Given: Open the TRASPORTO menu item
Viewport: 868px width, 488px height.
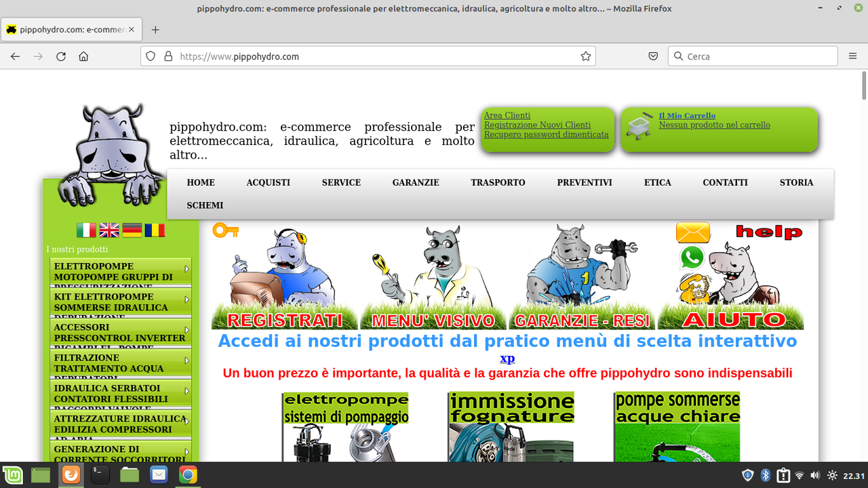Looking at the screenshot, I should click(498, 182).
